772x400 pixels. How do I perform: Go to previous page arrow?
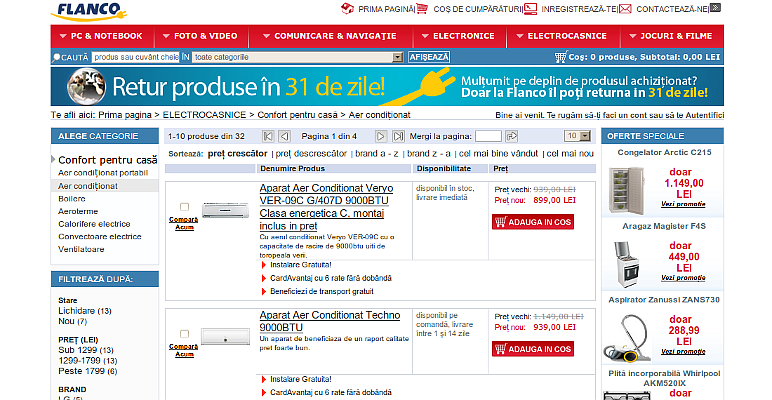pyautogui.click(x=285, y=136)
